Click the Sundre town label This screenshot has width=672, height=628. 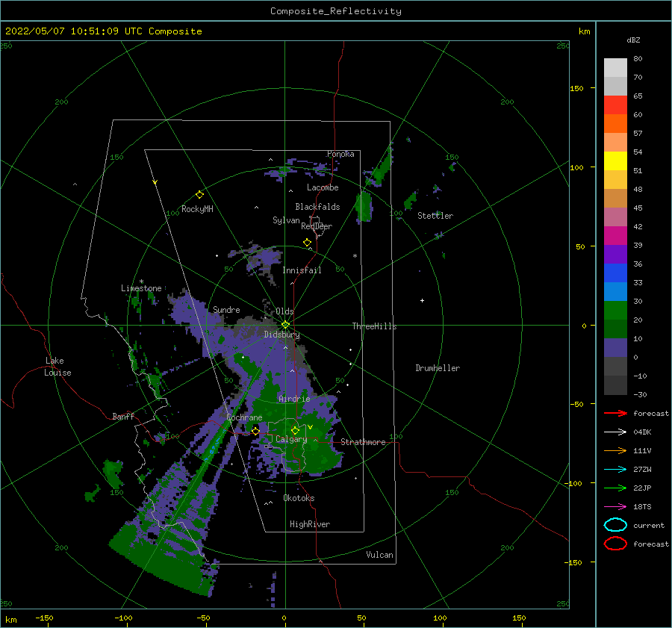[x=226, y=309]
